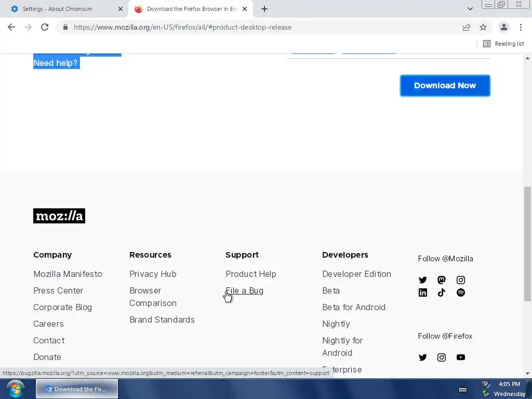Click the forward navigation arrow
The width and height of the screenshot is (532, 399).
coord(28,27)
